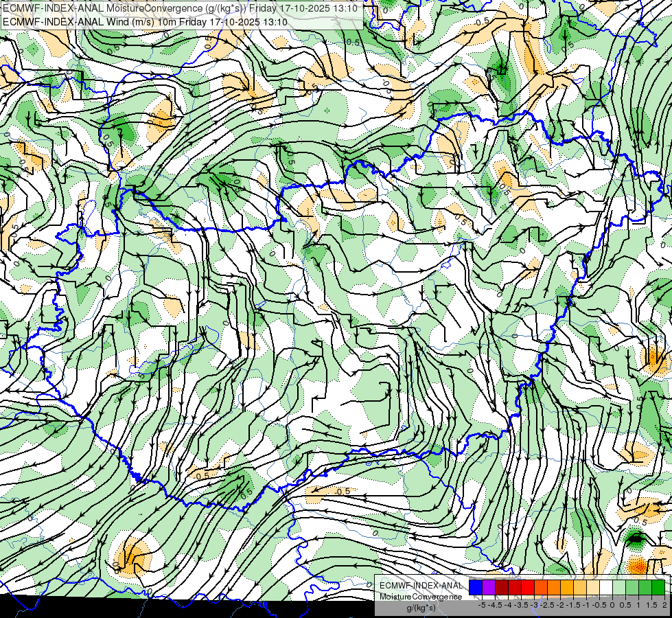Screen dimensions: 672x618
Task: Click the 0 legend scale value
Action: 612,605
